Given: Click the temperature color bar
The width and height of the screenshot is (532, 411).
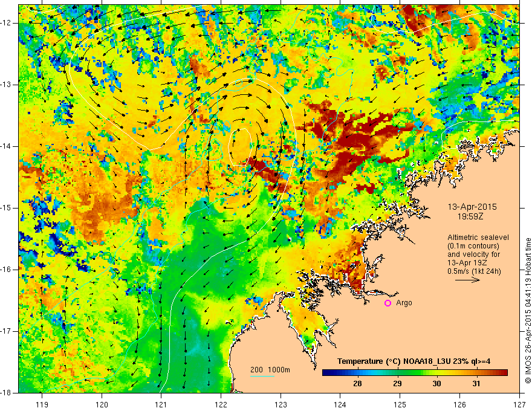Looking at the screenshot, I should (x=415, y=373).
